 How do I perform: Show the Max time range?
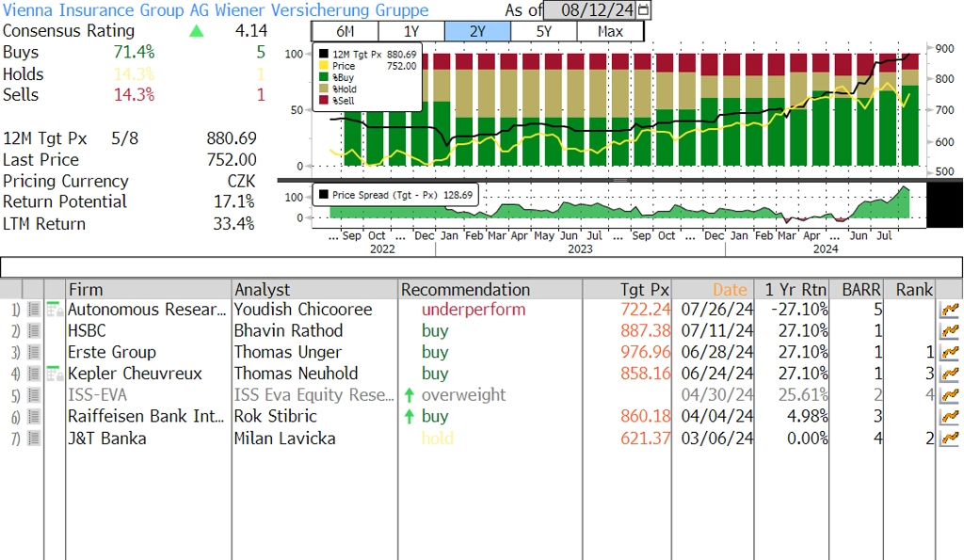(610, 31)
